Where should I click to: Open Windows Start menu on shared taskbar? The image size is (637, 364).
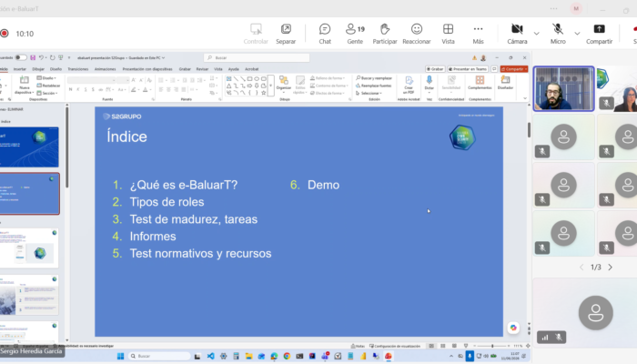(120, 357)
